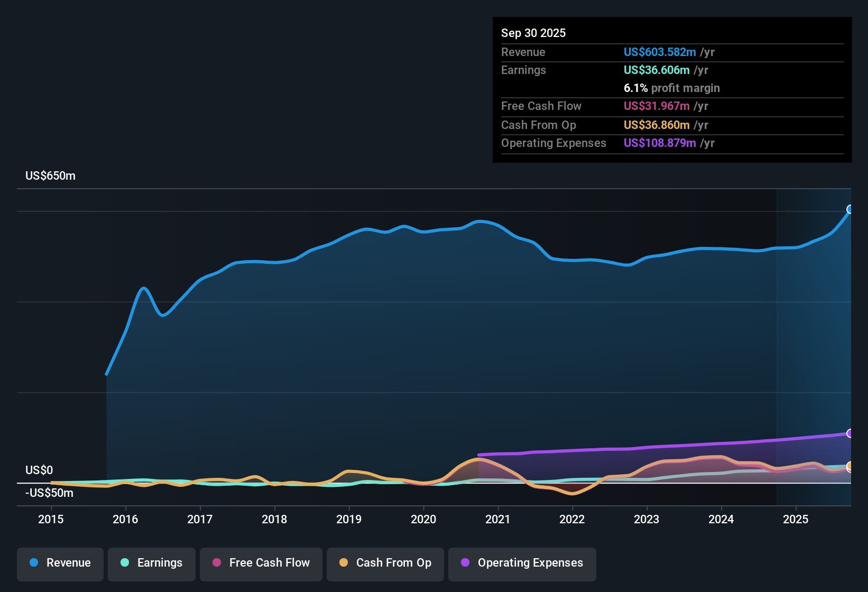Click the blue Revenue endpoint marker
Screen dimensions: 868x592
pos(850,210)
